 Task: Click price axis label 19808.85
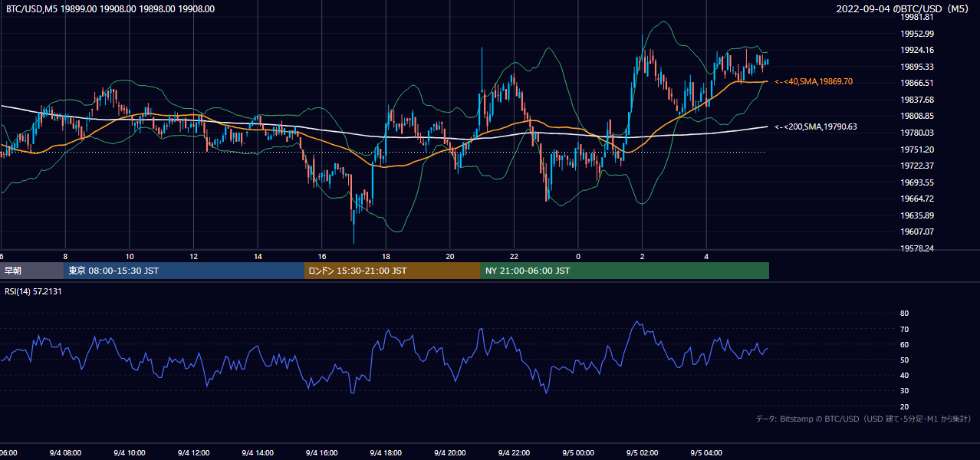pos(917,116)
